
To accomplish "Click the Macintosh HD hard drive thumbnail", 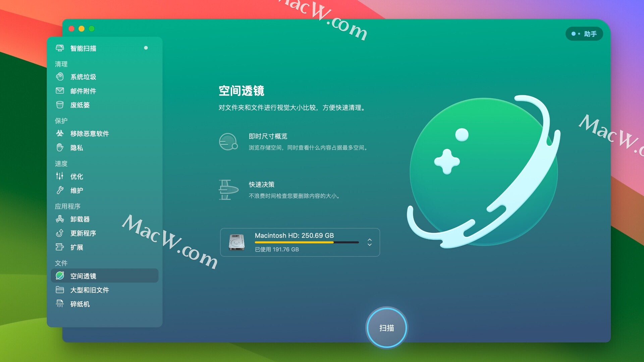I will tap(236, 242).
